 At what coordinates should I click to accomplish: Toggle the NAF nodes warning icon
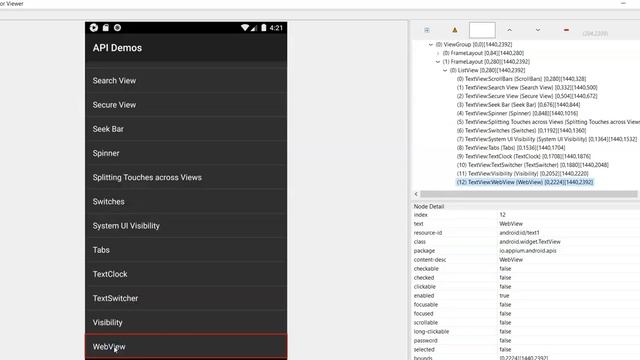pyautogui.click(x=455, y=30)
